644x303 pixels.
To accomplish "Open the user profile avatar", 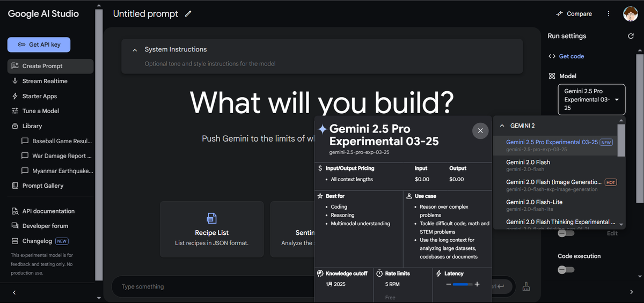I will pos(630,14).
